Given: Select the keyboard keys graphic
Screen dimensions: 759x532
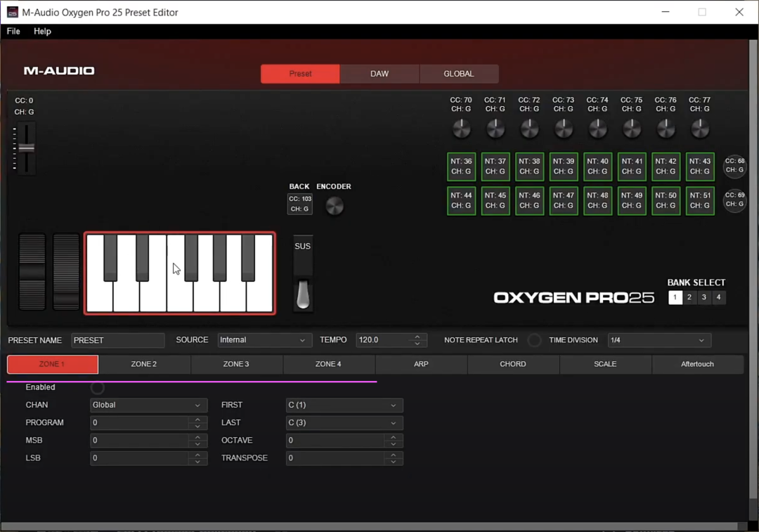Looking at the screenshot, I should click(180, 273).
